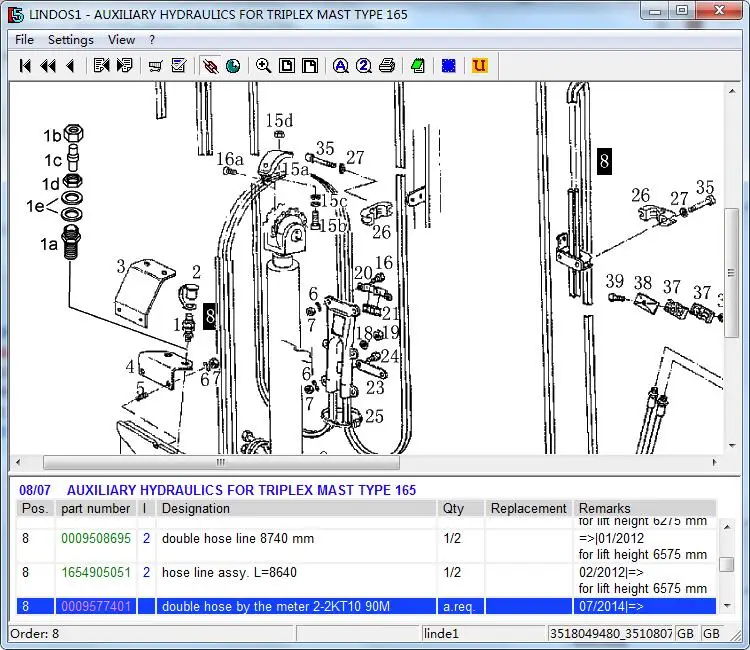Click the fast rewind double-arrow icon
Viewport: 750px width, 650px height.
pyautogui.click(x=48, y=66)
